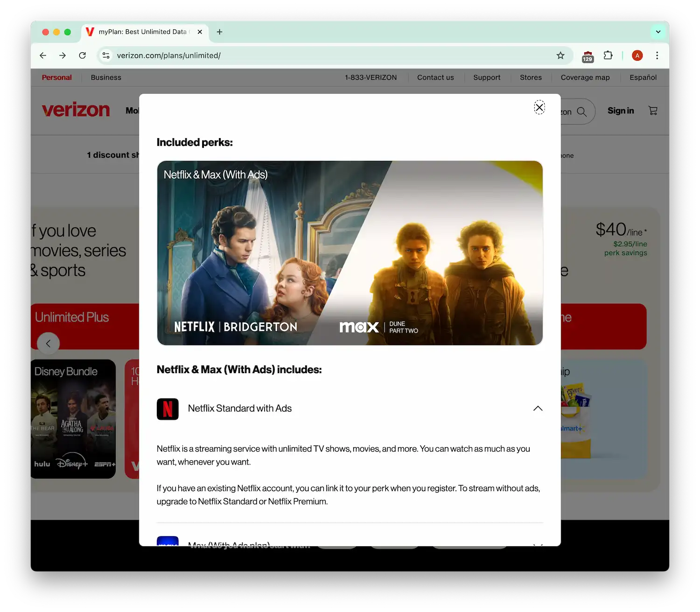Viewport: 700px width, 612px height.
Task: Open the extension showing 129 badge
Action: click(x=587, y=55)
